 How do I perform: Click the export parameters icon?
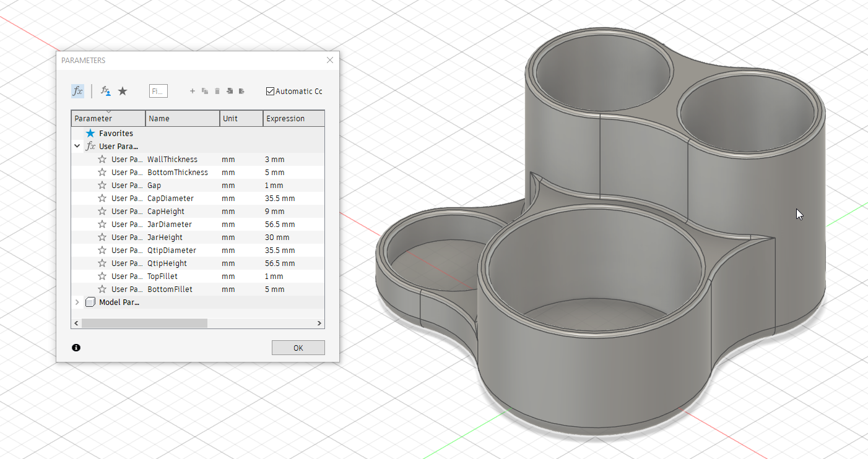[241, 91]
